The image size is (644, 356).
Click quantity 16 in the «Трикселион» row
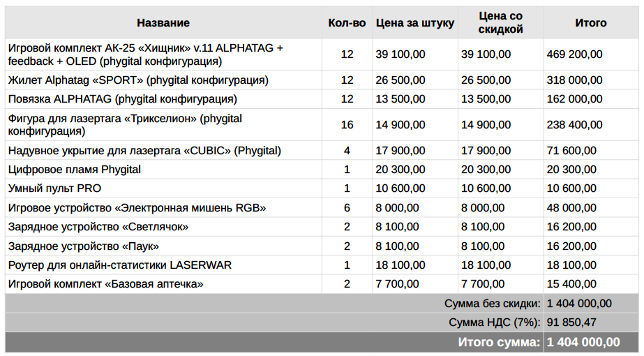tap(347, 125)
